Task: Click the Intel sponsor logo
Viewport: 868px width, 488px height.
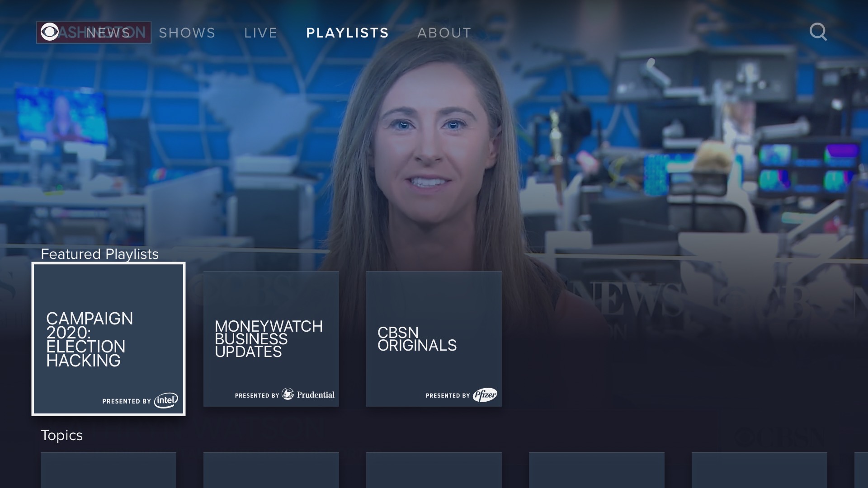Action: pos(166,400)
